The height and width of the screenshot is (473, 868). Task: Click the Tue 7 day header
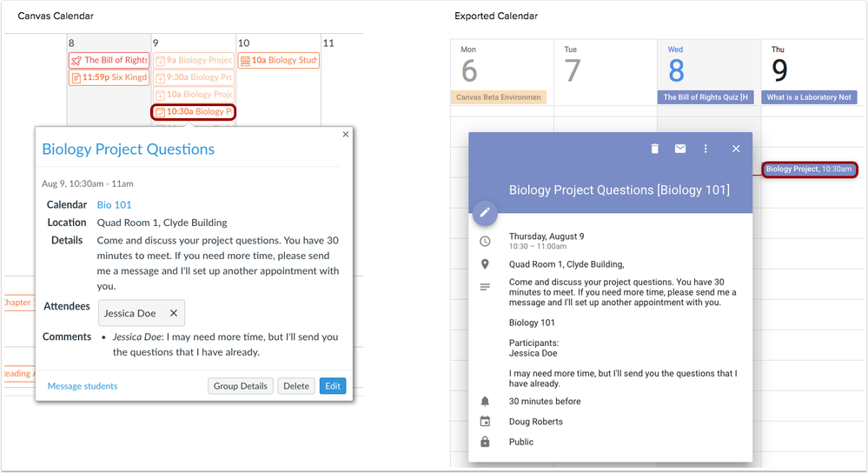[x=572, y=65]
